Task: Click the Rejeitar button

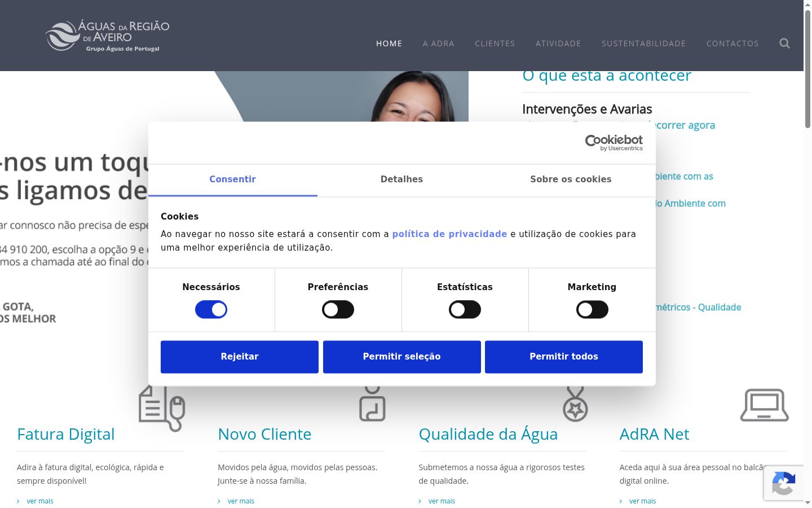Action: click(x=240, y=357)
